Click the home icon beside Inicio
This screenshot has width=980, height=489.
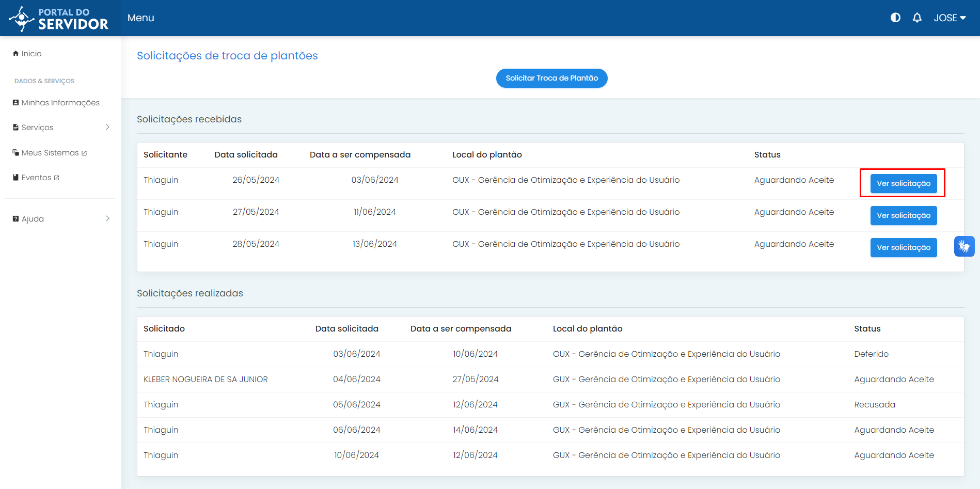[15, 53]
